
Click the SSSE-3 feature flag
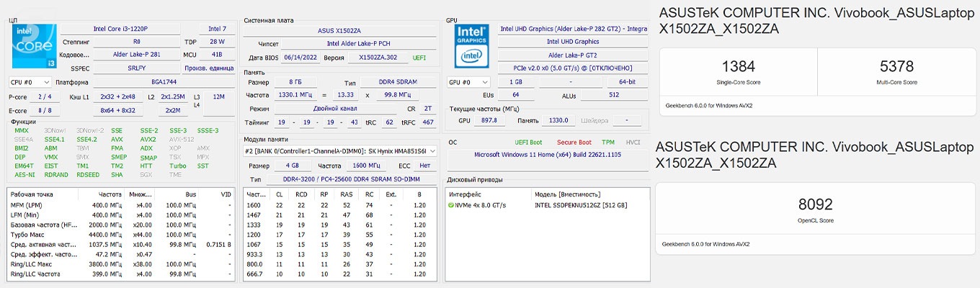point(208,130)
